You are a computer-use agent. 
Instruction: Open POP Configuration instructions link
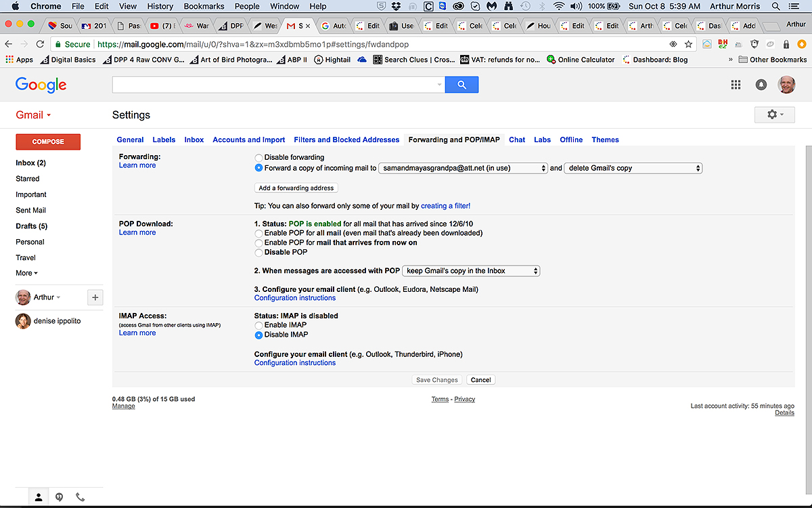pyautogui.click(x=295, y=298)
